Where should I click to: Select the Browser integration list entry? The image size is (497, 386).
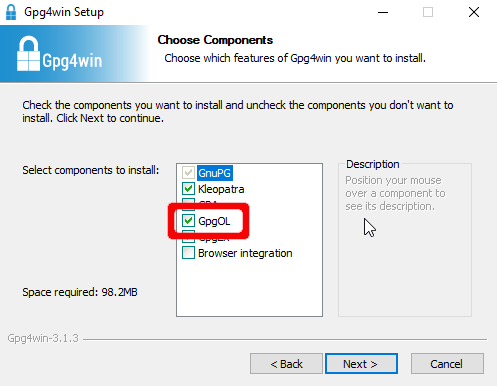245,253
